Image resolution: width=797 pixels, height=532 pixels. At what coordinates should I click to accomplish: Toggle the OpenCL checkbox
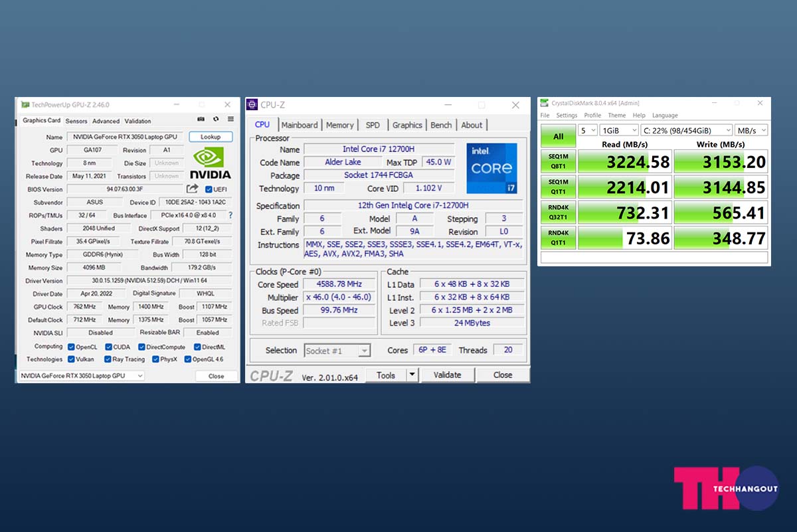(70, 347)
